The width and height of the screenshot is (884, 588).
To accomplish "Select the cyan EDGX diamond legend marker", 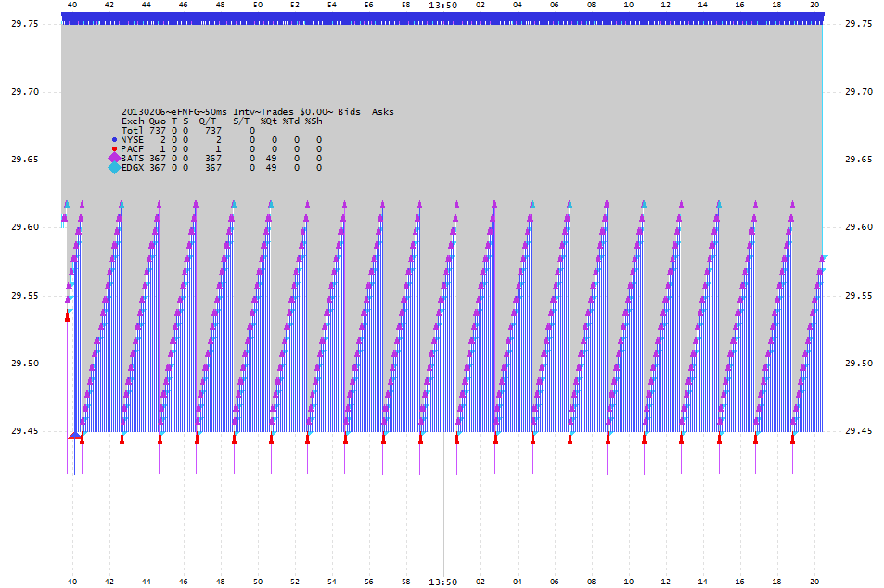I will [114, 168].
